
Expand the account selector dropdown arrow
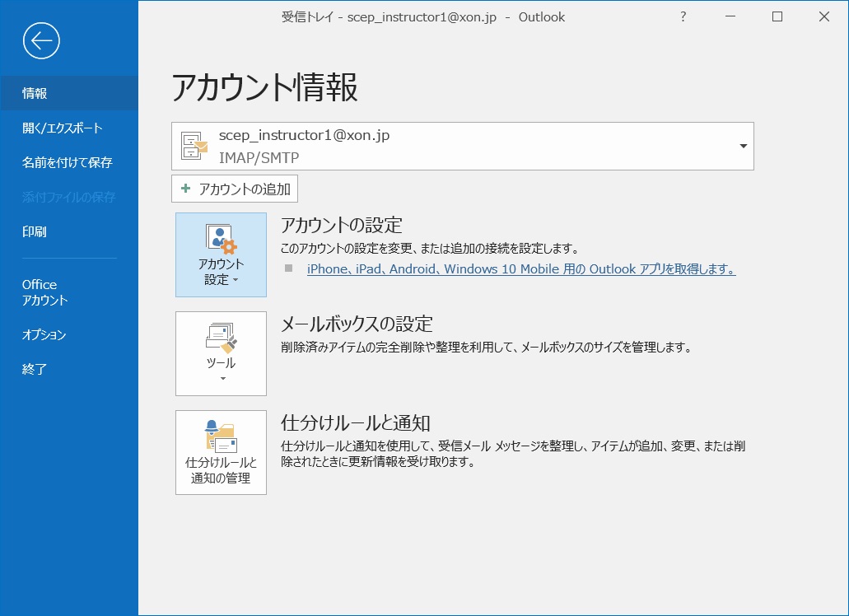click(743, 147)
